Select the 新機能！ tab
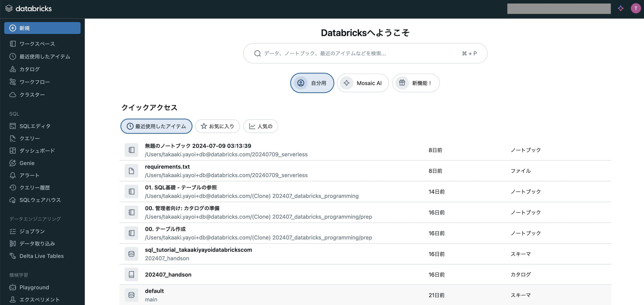The height and width of the screenshot is (305, 644). 416,83
